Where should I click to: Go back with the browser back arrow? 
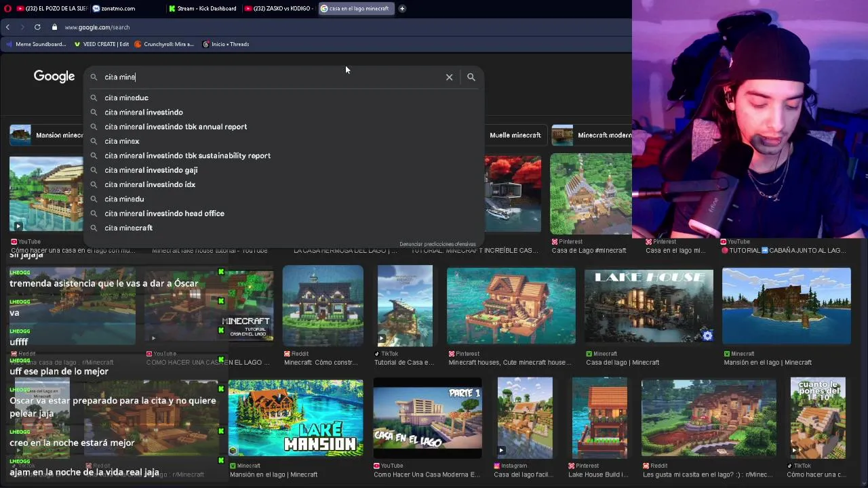pyautogui.click(x=7, y=27)
